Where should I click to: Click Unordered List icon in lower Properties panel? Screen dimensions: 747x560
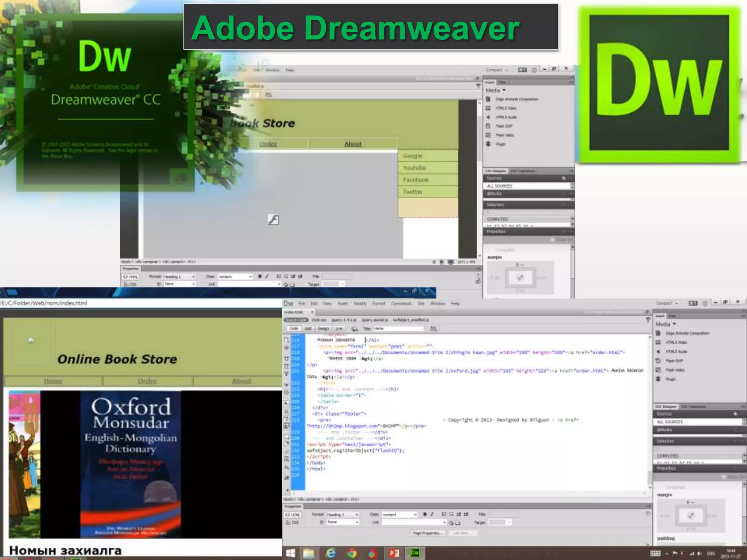coord(444,514)
